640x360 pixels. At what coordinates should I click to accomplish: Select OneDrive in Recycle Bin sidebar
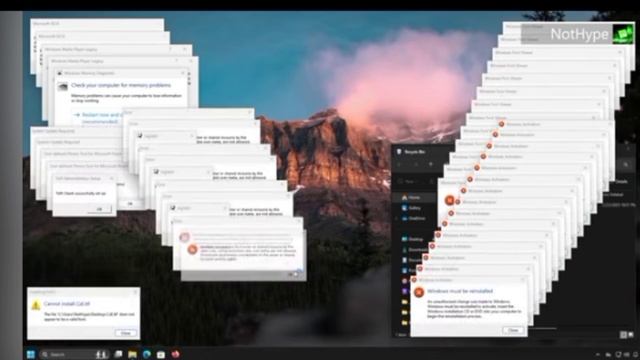(413, 218)
